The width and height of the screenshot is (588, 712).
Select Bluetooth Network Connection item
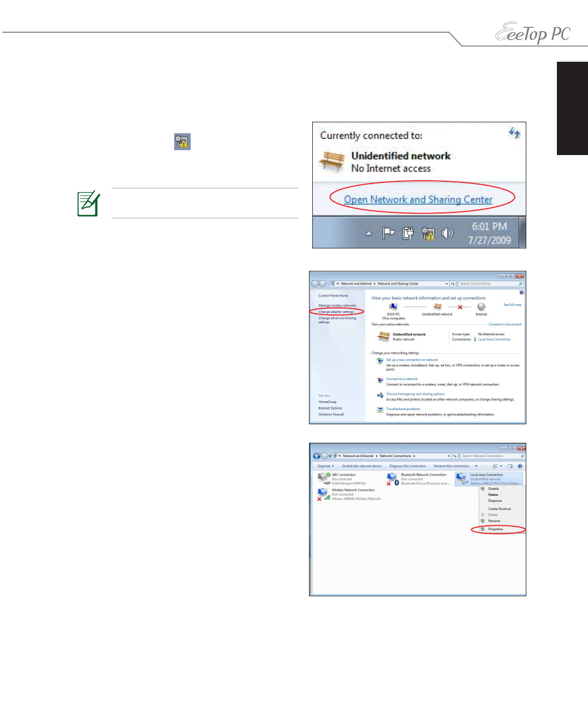(x=418, y=479)
